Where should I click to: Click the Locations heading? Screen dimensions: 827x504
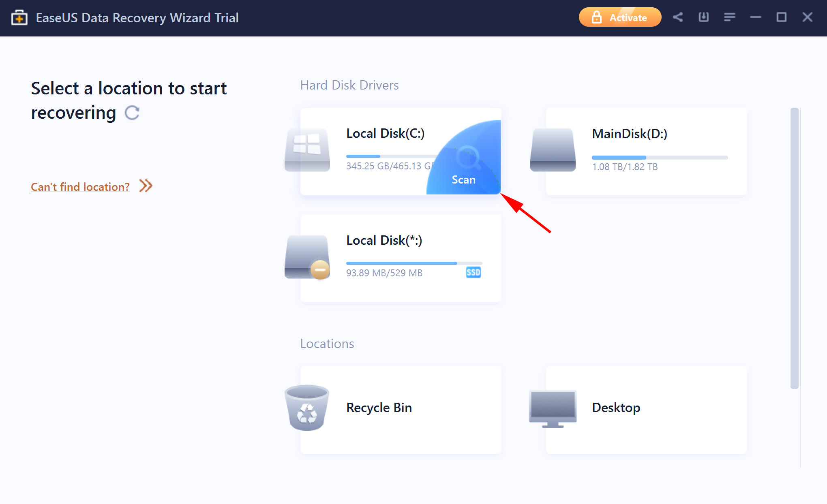(x=327, y=344)
